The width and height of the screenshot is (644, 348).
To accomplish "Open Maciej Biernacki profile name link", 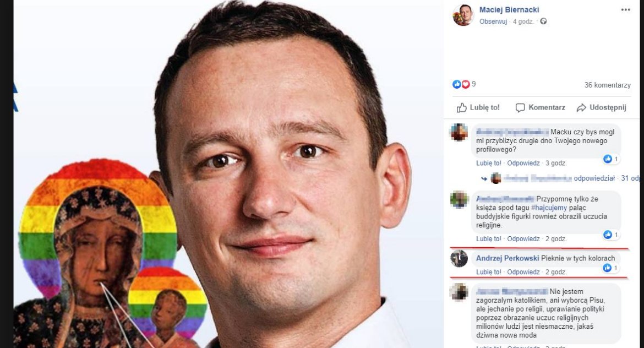I will tap(509, 9).
